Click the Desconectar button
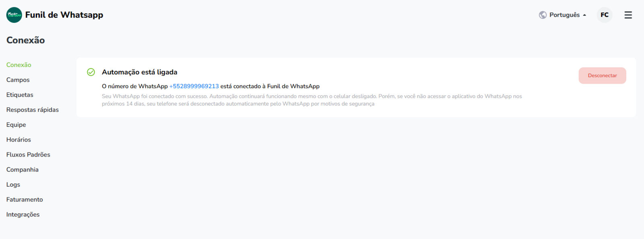 click(602, 76)
